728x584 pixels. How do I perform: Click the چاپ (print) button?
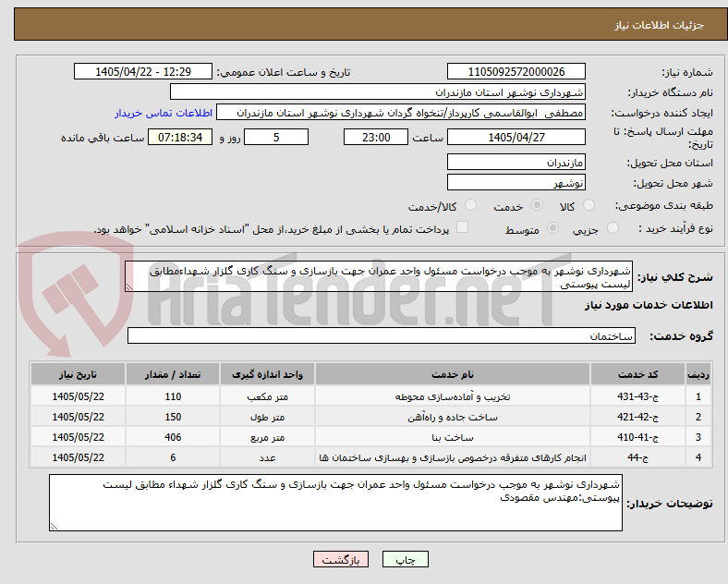[x=405, y=559]
